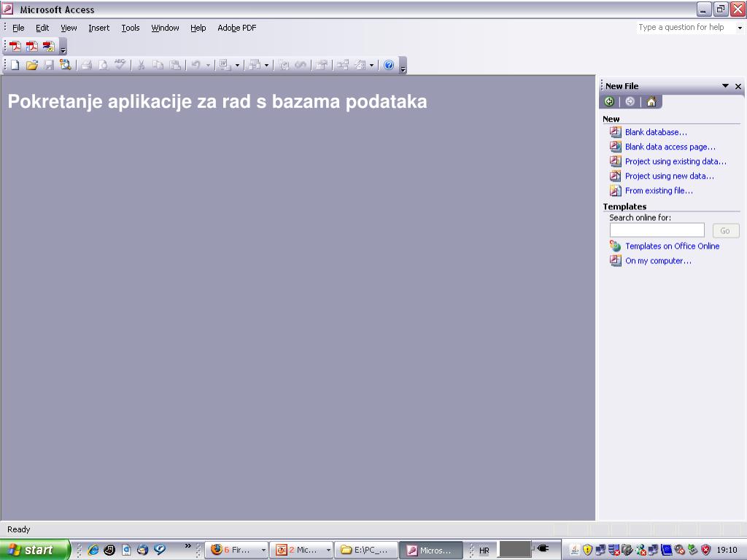Click the Convert to PDF and Email icon
The image size is (747, 560).
[31, 46]
